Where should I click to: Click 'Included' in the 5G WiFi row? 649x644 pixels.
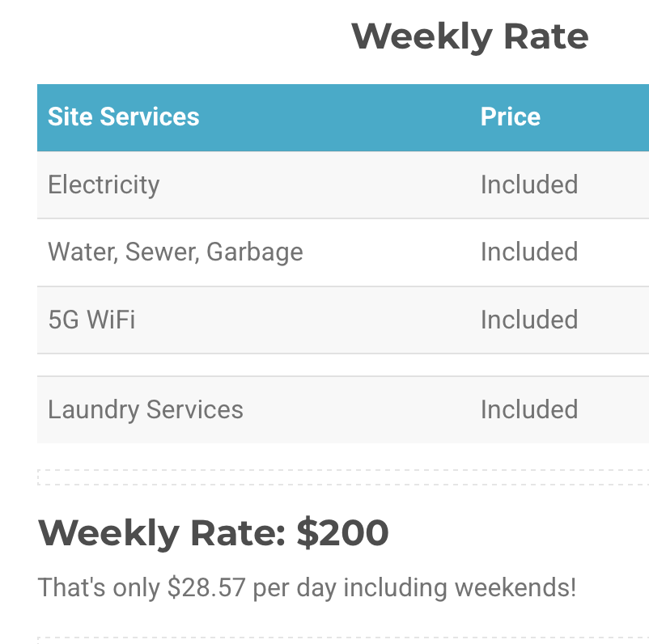coord(528,320)
